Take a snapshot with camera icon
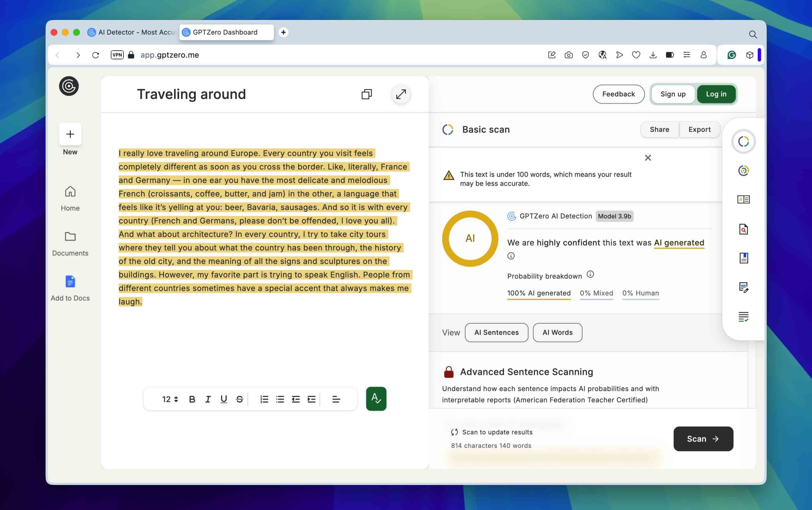This screenshot has height=510, width=812. click(568, 55)
